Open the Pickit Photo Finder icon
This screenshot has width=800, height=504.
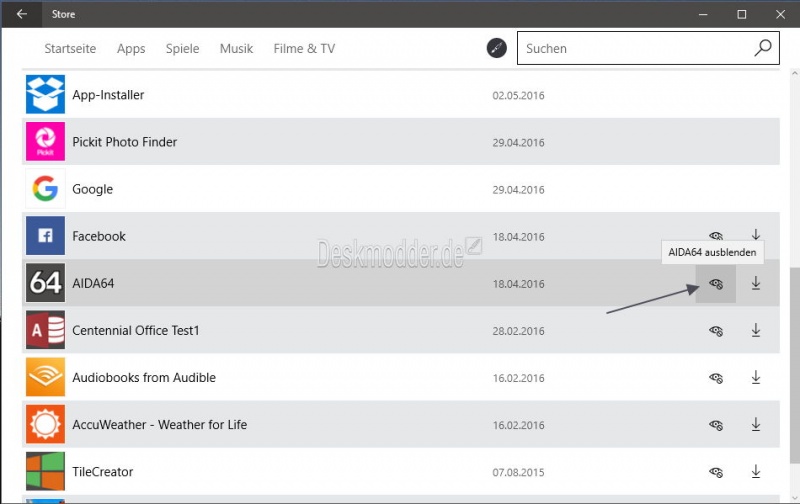coord(45,141)
